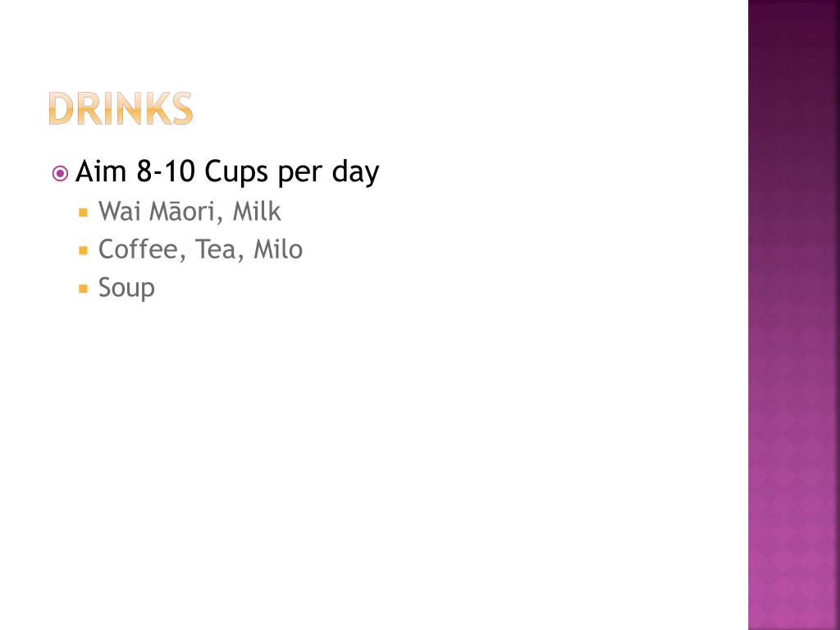Click the orange square bullet before Wai Māori
840x630 pixels.
point(83,212)
